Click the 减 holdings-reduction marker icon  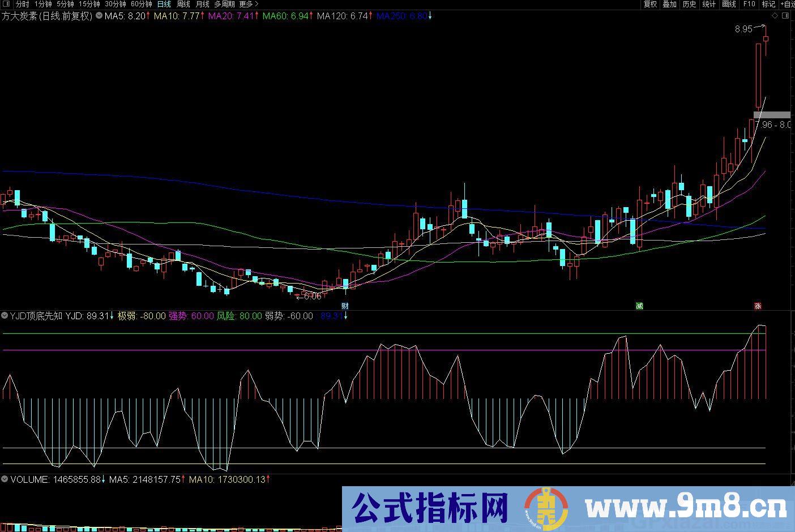(x=639, y=306)
